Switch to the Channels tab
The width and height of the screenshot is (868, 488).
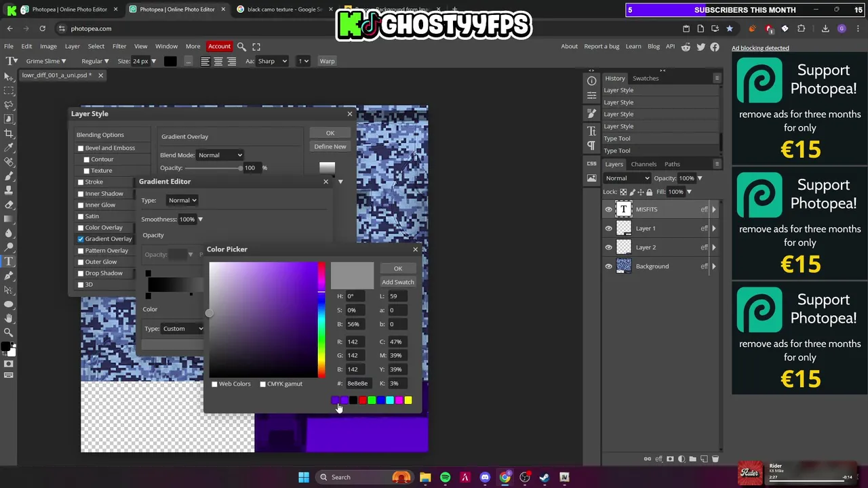click(x=644, y=164)
